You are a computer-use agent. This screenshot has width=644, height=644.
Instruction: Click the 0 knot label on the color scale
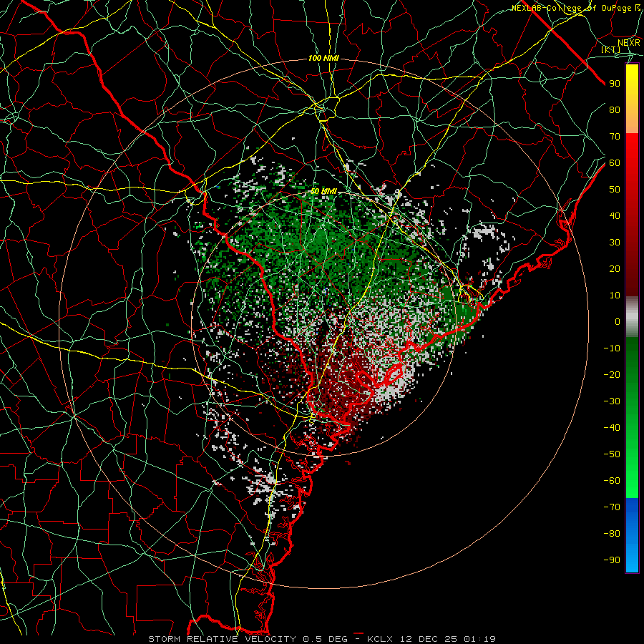click(x=618, y=321)
